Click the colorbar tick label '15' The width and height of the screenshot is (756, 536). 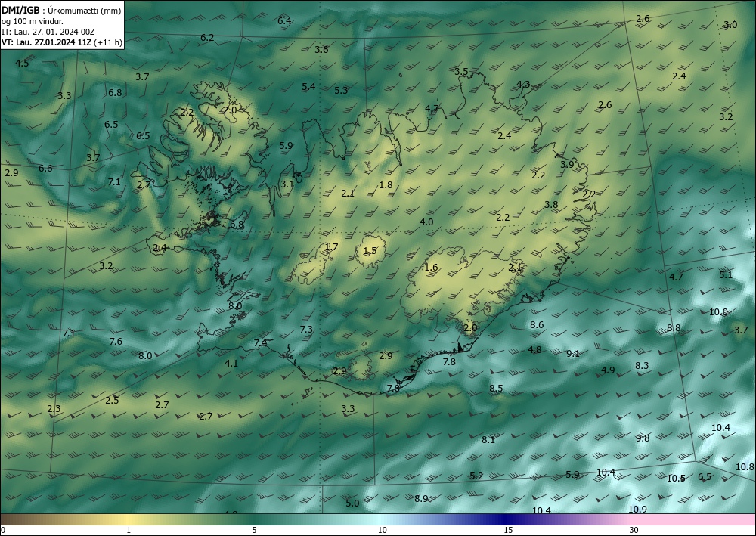(508, 531)
